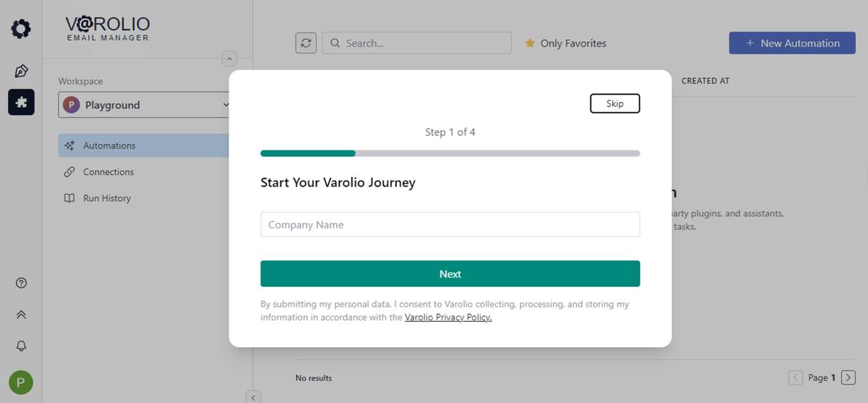This screenshot has height=403, width=868.
Task: Open the pen tool icon in left rail
Action: (x=21, y=70)
